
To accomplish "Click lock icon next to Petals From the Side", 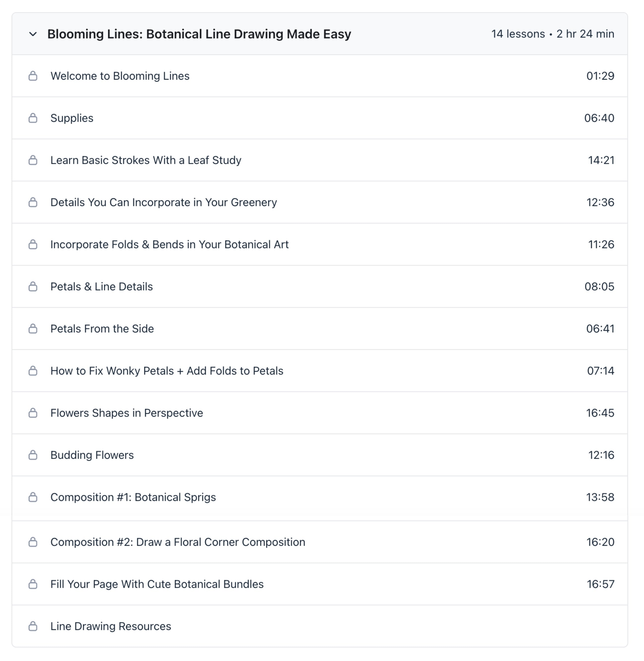I will pyautogui.click(x=33, y=329).
